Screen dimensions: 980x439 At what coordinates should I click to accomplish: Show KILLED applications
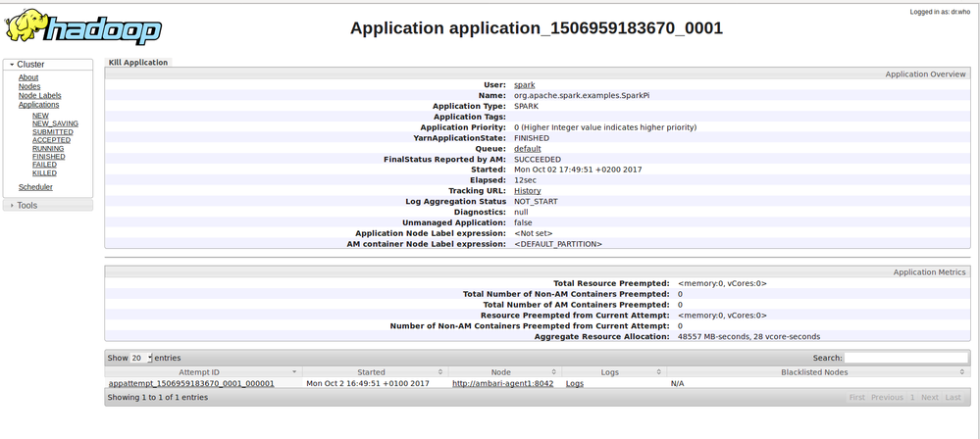(44, 173)
